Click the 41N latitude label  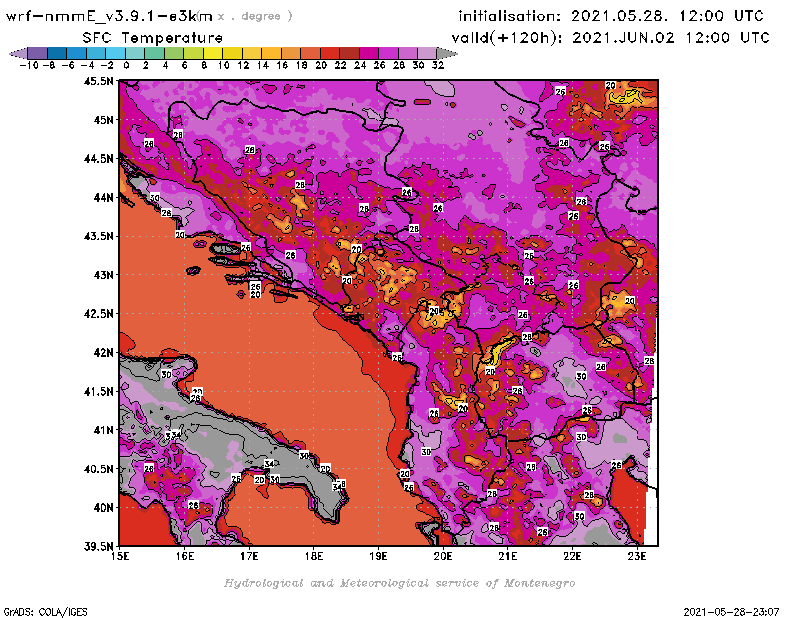(103, 430)
